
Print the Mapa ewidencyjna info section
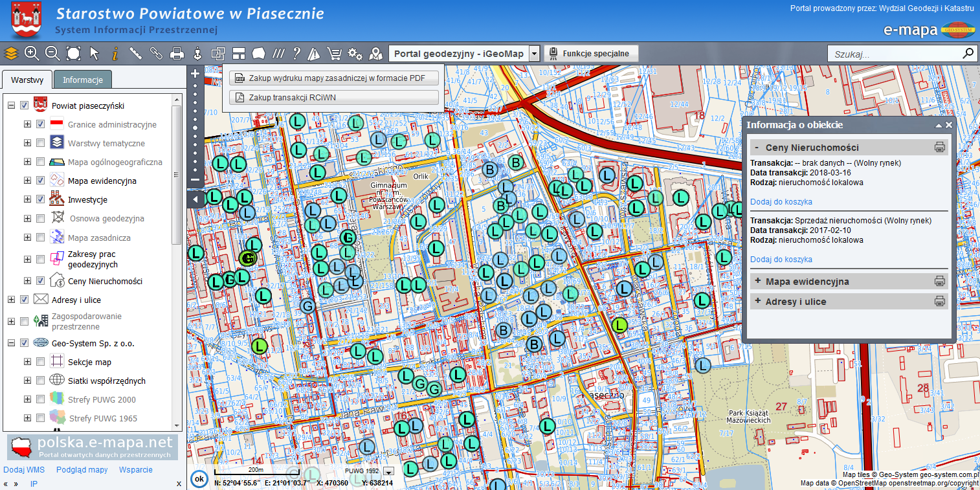click(x=940, y=281)
